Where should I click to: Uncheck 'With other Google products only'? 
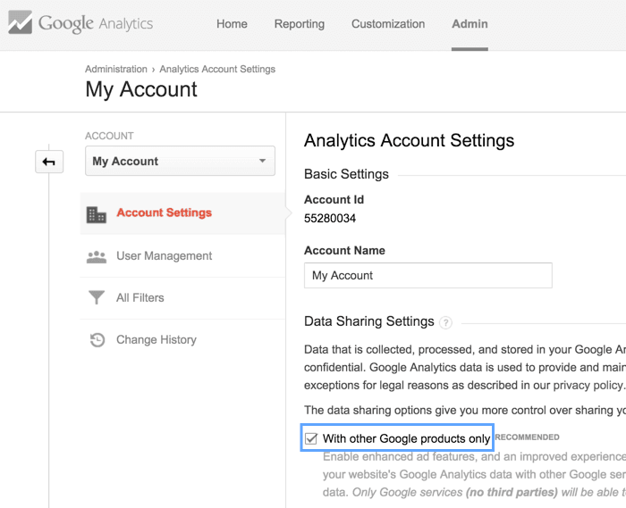coord(312,438)
